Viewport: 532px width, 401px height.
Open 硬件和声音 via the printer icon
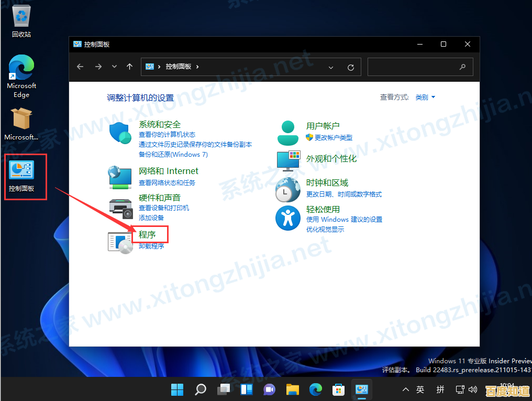click(120, 208)
